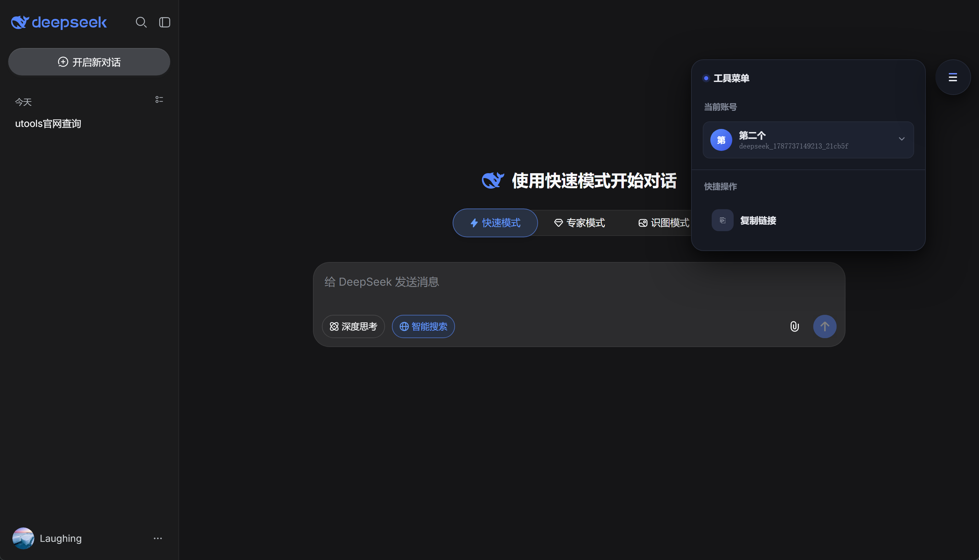
Task: Toggle the hamburger tool menu button
Action: coord(953,77)
